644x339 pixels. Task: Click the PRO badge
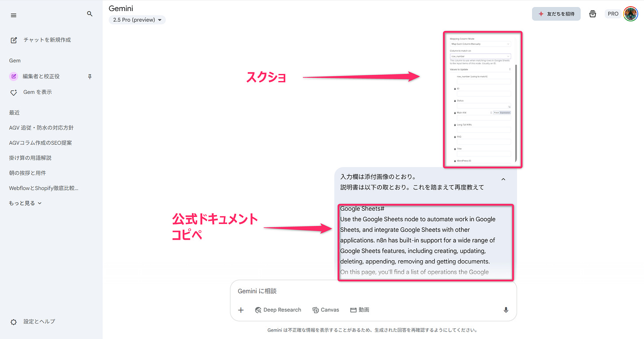(613, 14)
